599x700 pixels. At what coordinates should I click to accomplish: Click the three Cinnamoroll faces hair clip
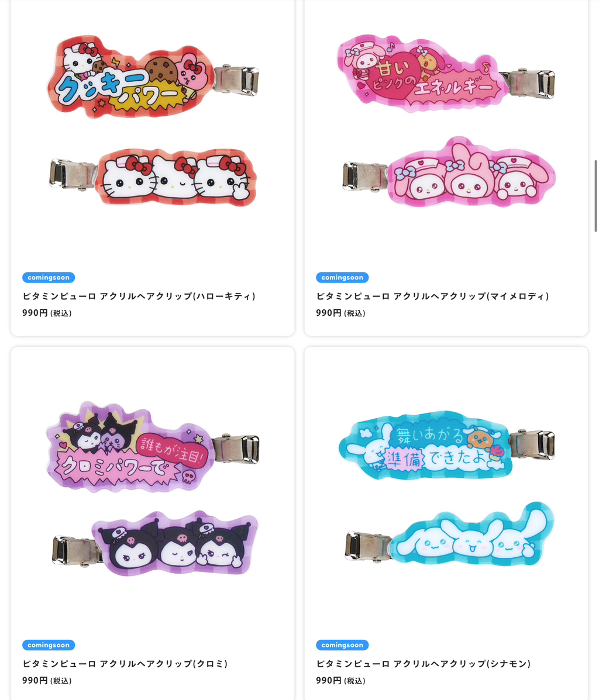(x=449, y=535)
